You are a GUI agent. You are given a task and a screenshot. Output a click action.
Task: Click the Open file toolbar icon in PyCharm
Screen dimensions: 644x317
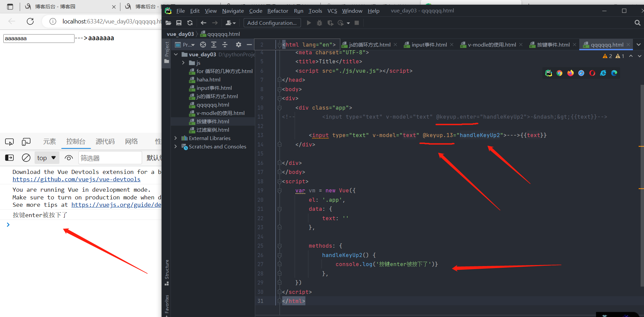tap(168, 23)
